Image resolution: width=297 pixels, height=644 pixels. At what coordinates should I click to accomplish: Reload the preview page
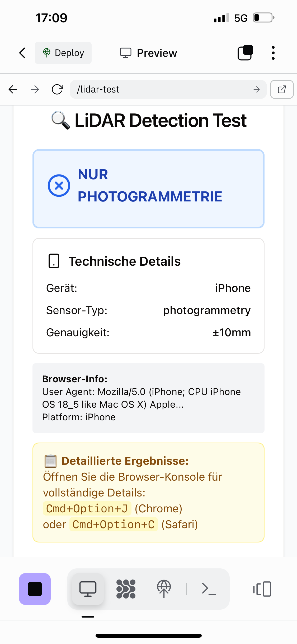[57, 89]
